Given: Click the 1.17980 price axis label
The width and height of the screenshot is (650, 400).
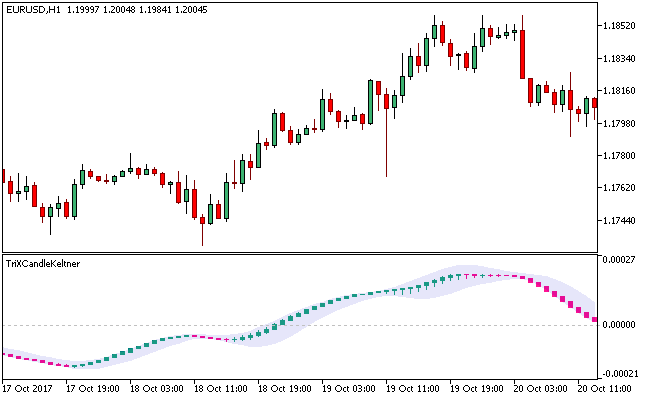Looking at the screenshot, I should coord(619,124).
